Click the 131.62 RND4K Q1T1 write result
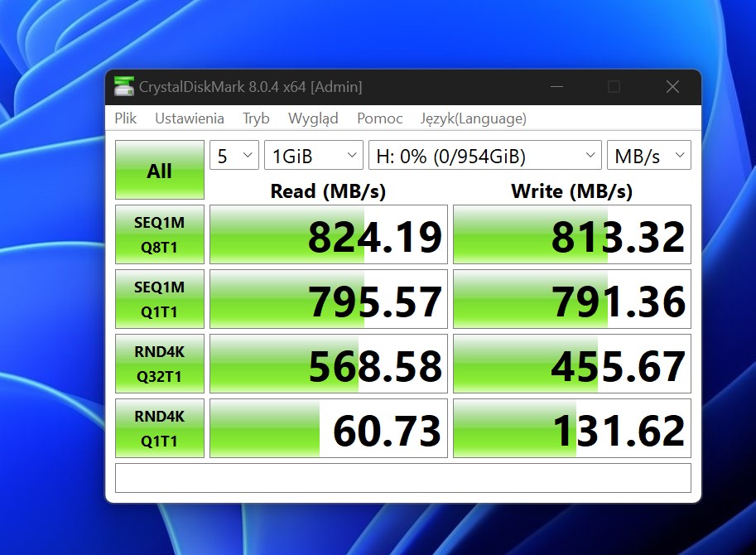756x555 pixels. [572, 428]
